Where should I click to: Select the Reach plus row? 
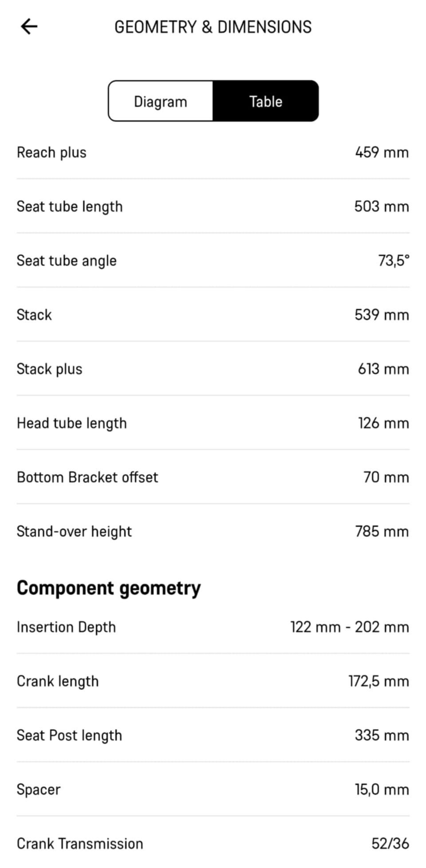pos(213,152)
